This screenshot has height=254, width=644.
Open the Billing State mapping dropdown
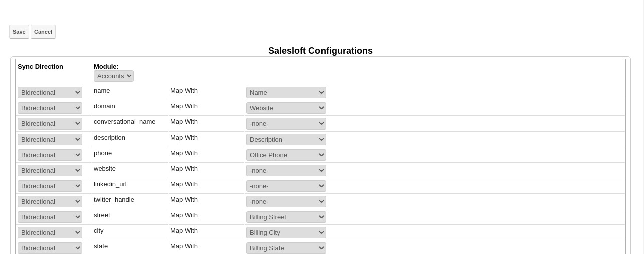[x=286, y=248]
